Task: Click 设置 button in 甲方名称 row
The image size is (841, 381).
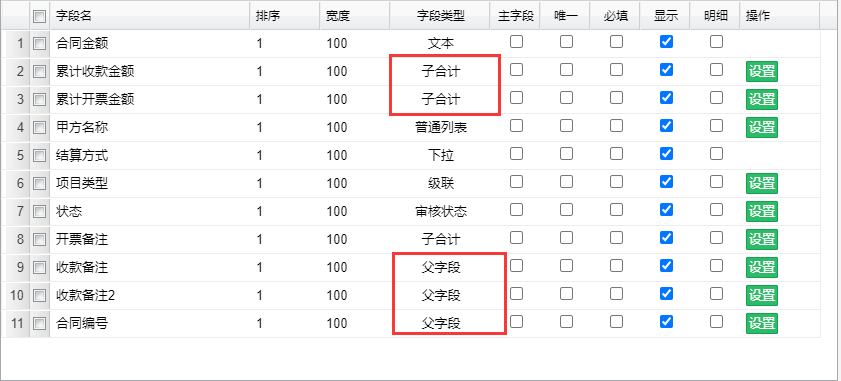Action: (762, 127)
